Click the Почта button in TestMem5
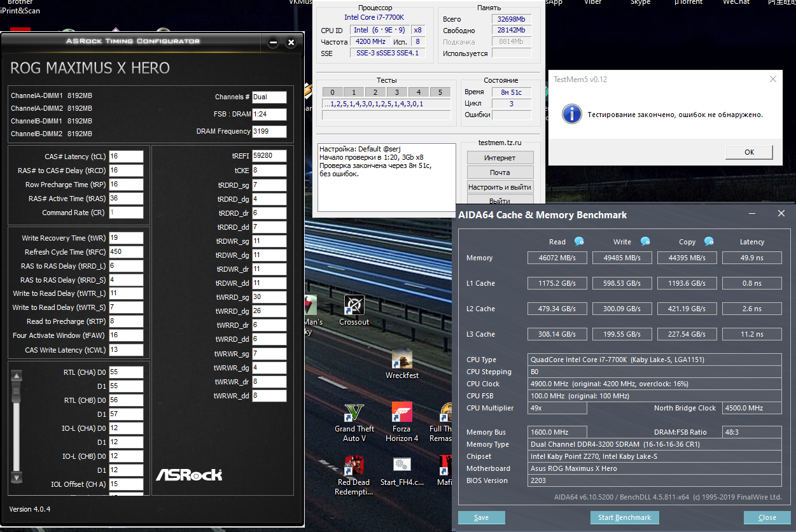The height and width of the screenshot is (532, 796). tap(500, 172)
